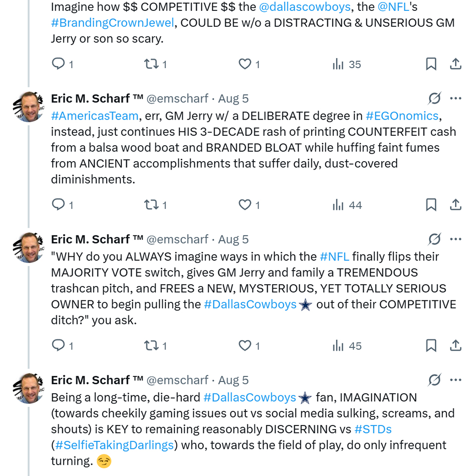Open more options on #EGOnomics tweet
The width and height of the screenshot is (476, 476).
tap(456, 99)
